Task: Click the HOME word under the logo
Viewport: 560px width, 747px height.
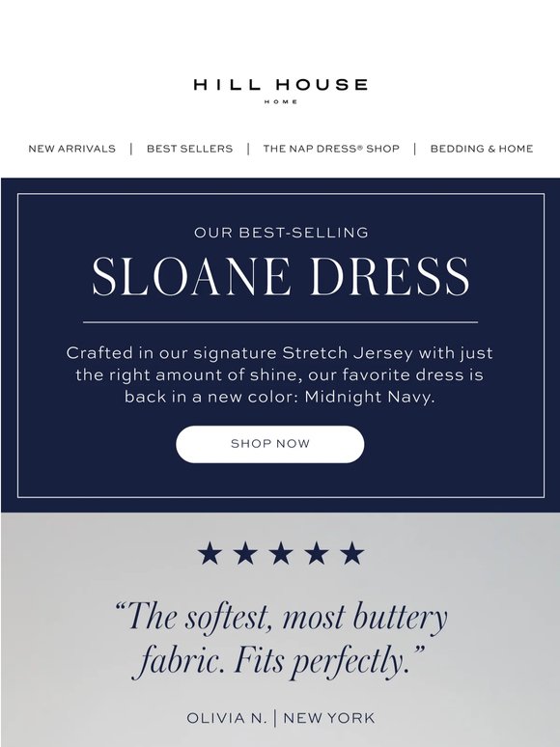Action: 281,101
